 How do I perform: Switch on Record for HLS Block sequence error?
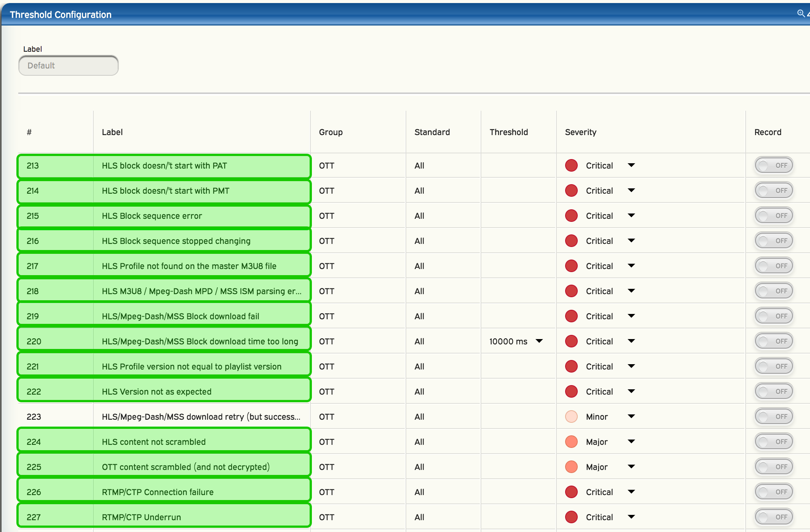click(x=774, y=216)
